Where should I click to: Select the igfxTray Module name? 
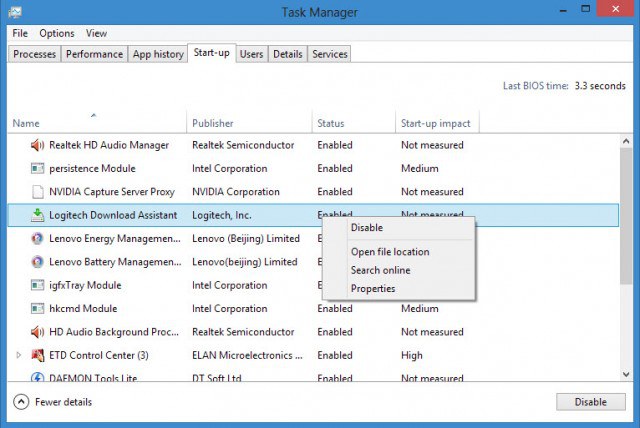(x=85, y=285)
